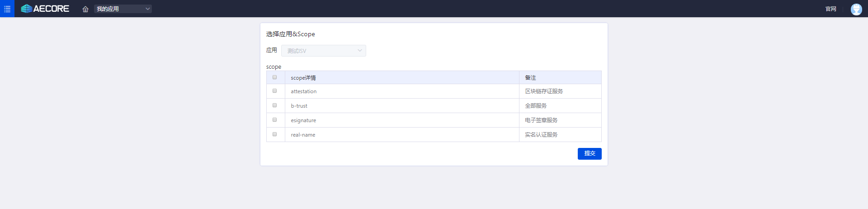Select the attestation row name
The height and width of the screenshot is (209, 868).
304,91
